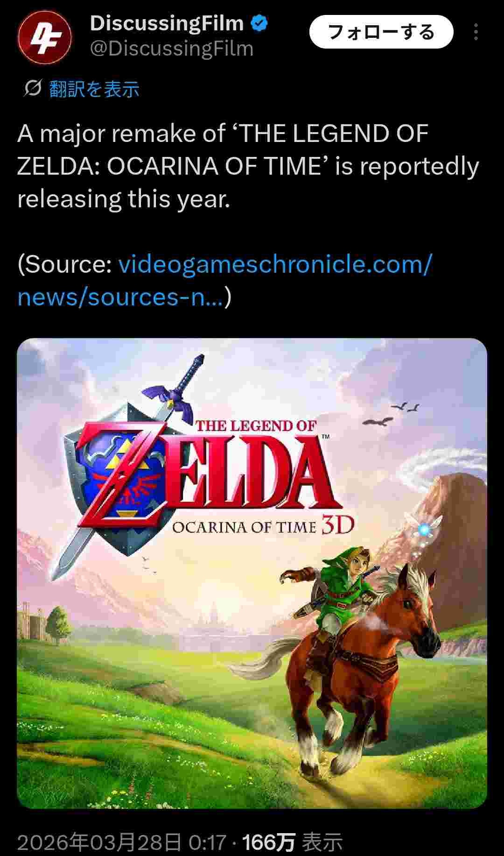
Task: View the 166万 表示 view count
Action: pos(293,842)
